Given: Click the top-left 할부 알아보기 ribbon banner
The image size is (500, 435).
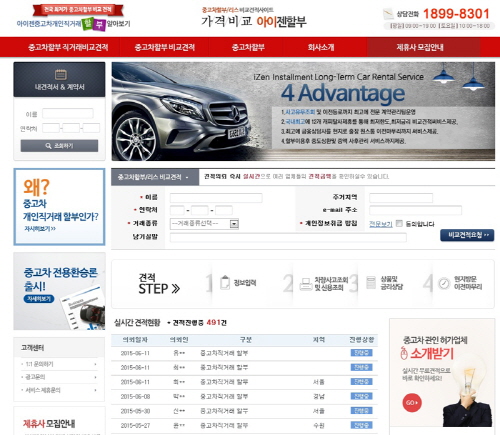Looking at the screenshot, I should [x=74, y=18].
